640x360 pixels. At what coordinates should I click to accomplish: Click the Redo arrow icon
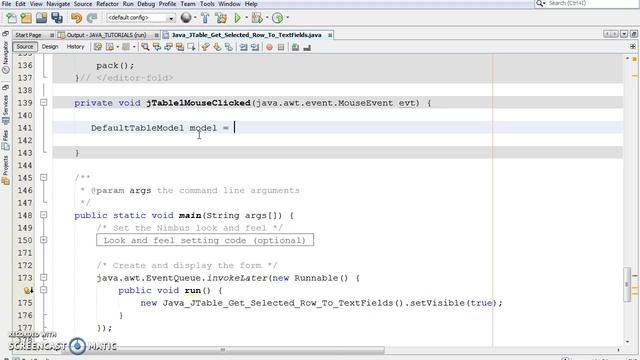[x=92, y=18]
